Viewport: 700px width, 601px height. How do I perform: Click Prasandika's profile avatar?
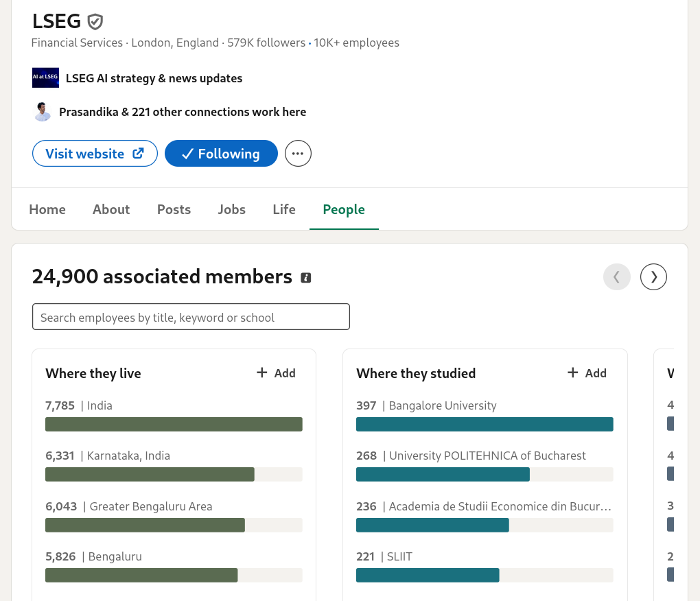click(x=43, y=112)
